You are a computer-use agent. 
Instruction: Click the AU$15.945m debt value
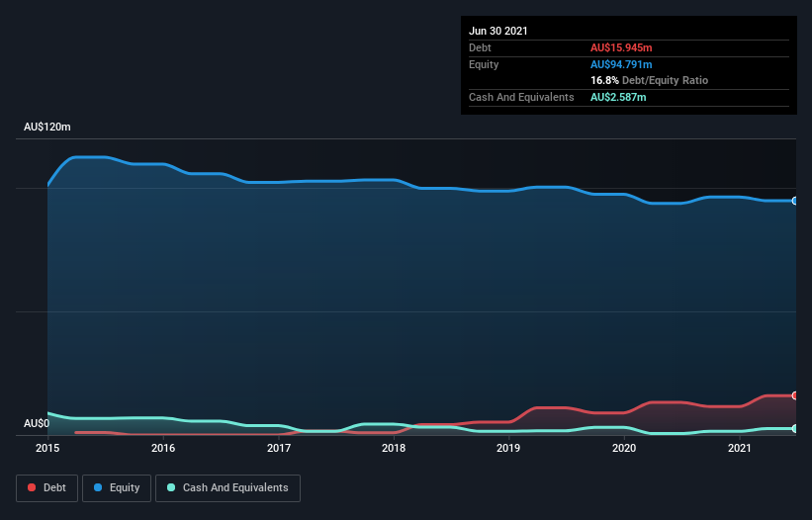tap(621, 47)
